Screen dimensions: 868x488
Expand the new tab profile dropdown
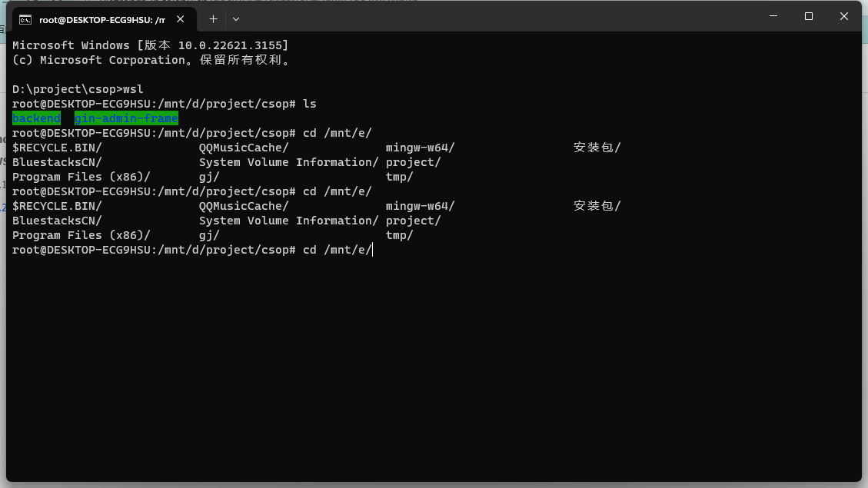[x=236, y=19]
